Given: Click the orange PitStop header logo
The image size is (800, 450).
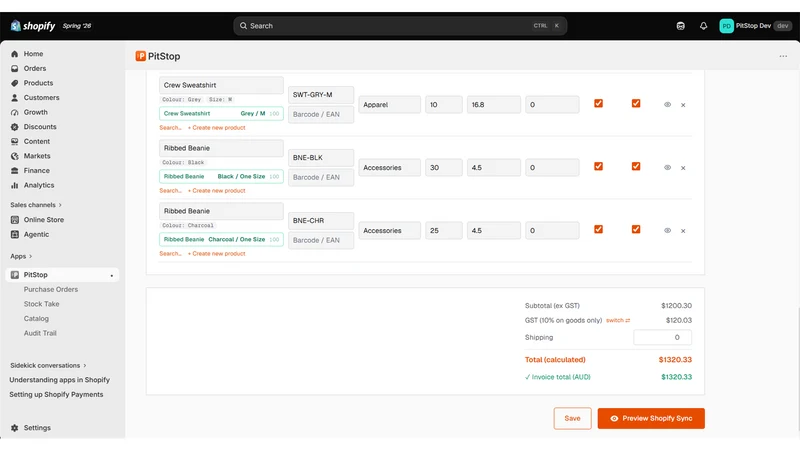Looking at the screenshot, I should tap(140, 56).
